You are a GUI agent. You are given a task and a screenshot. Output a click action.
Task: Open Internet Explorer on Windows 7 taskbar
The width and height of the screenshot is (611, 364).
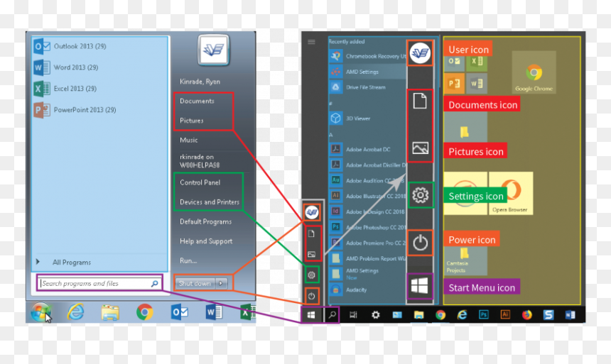pos(75,311)
